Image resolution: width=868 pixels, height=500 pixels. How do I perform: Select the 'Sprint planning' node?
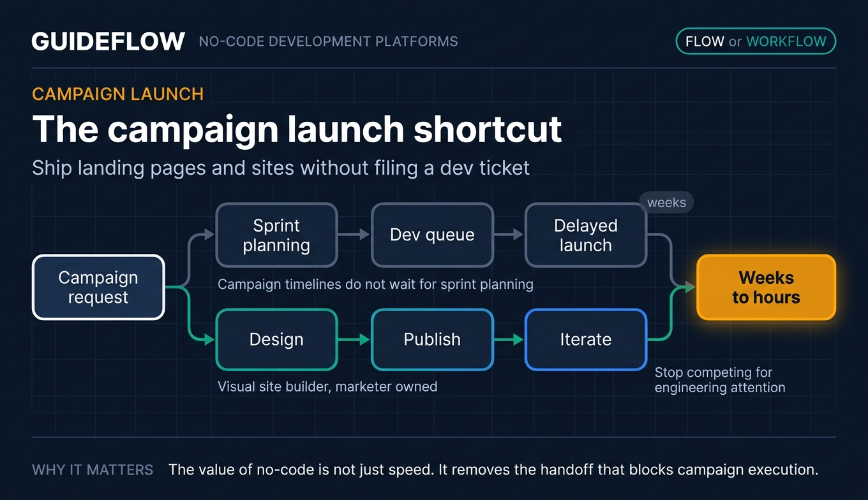[276, 235]
